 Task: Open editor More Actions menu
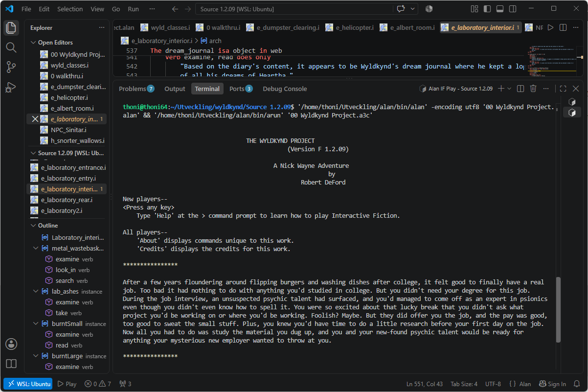576,27
